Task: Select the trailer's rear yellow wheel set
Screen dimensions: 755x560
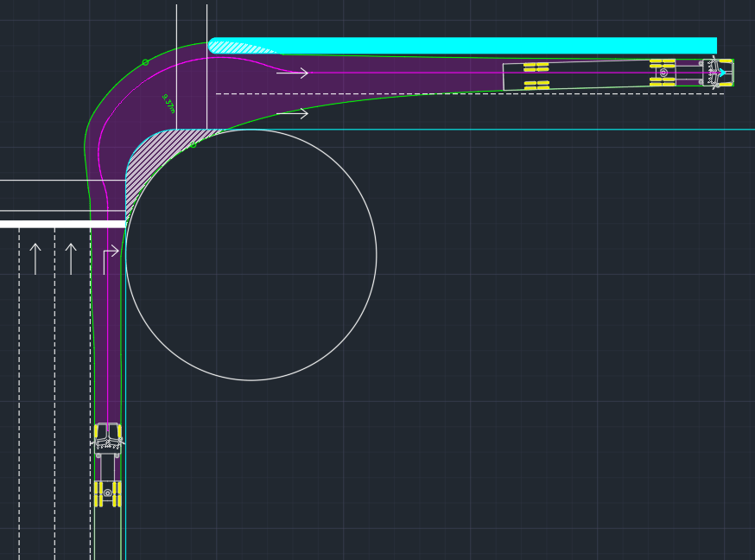Action: (x=536, y=75)
